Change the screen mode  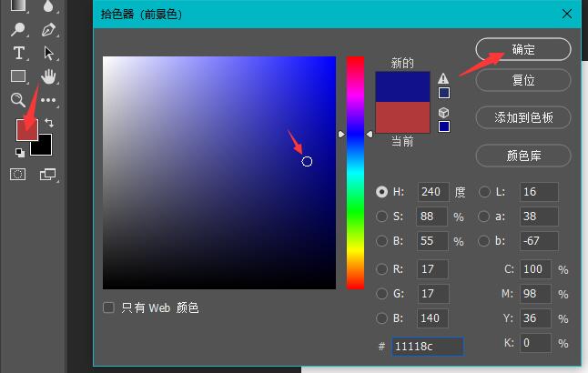(x=47, y=175)
